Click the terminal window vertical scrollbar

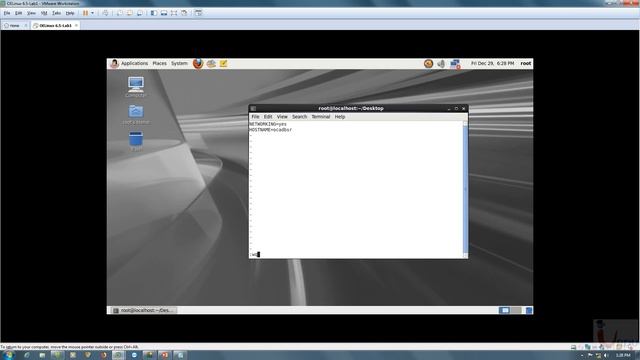465,189
